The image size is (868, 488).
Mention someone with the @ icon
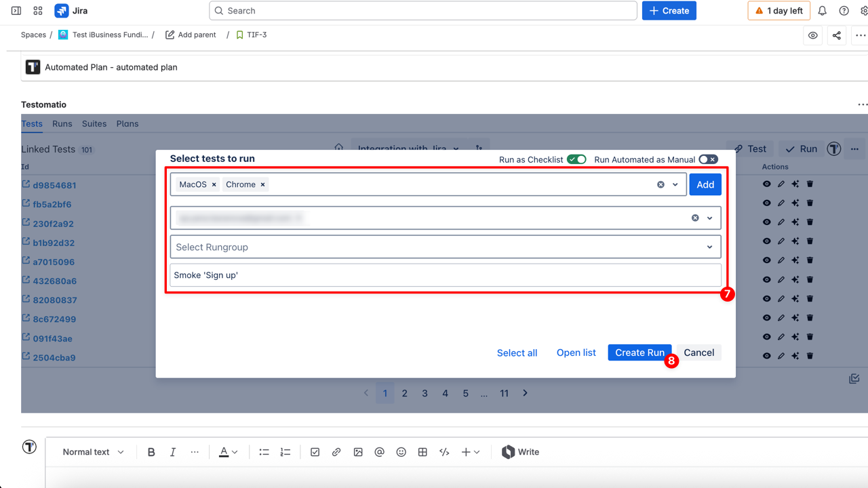coord(379,451)
